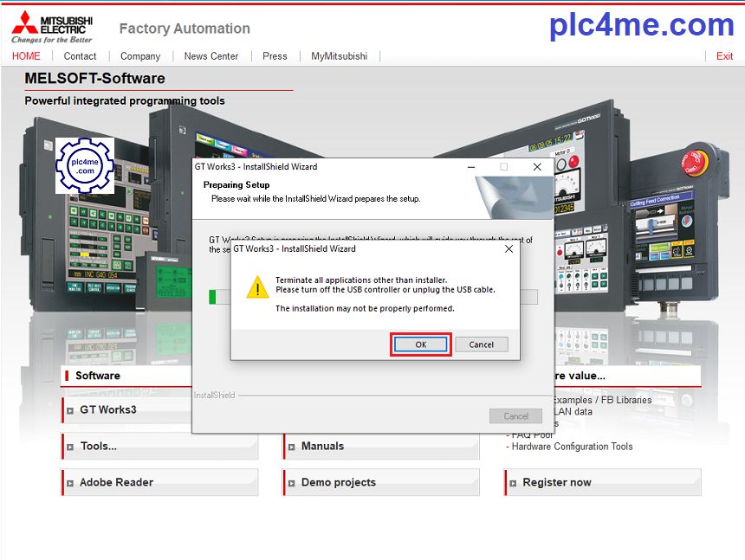Click the arrow icon beside Demo projects
Viewport: 745px width, 560px height.
pos(292,483)
